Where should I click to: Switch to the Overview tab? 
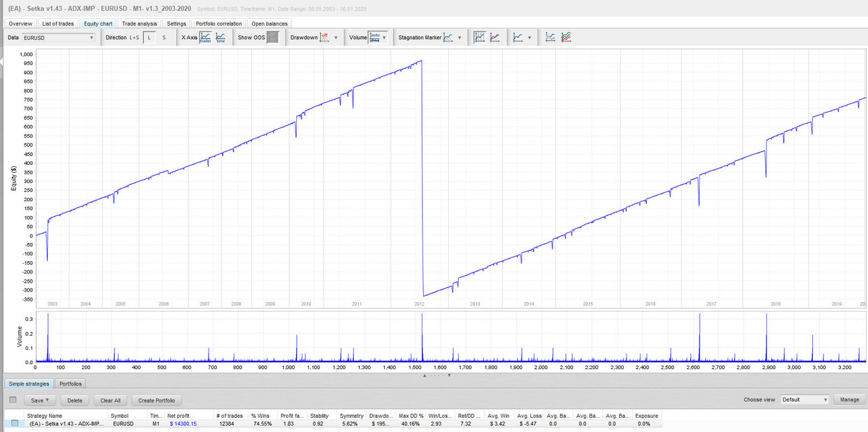20,24
